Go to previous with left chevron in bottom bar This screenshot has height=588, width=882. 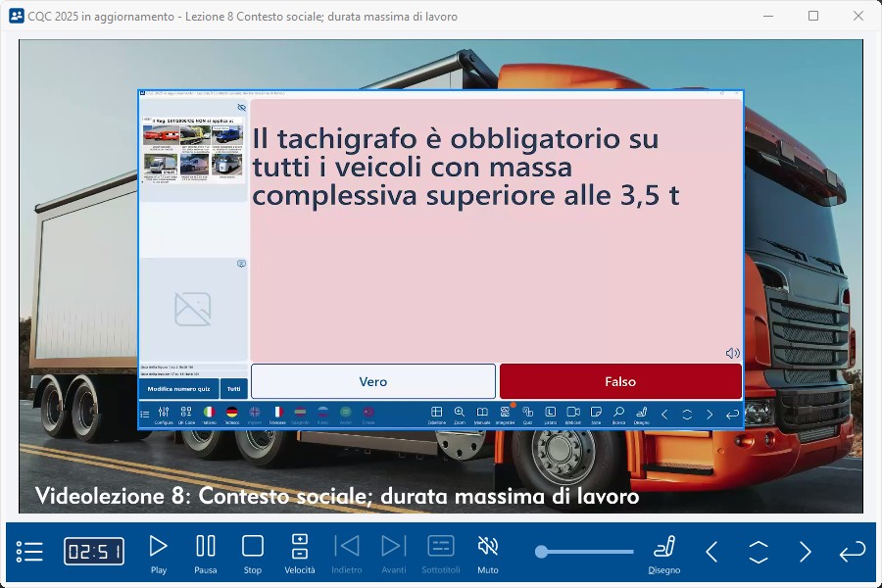pyautogui.click(x=712, y=552)
